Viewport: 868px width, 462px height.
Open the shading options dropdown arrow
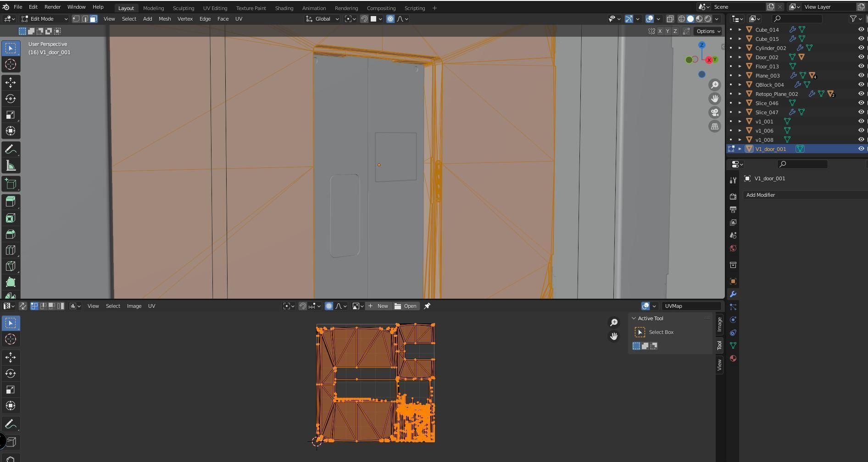pos(717,19)
